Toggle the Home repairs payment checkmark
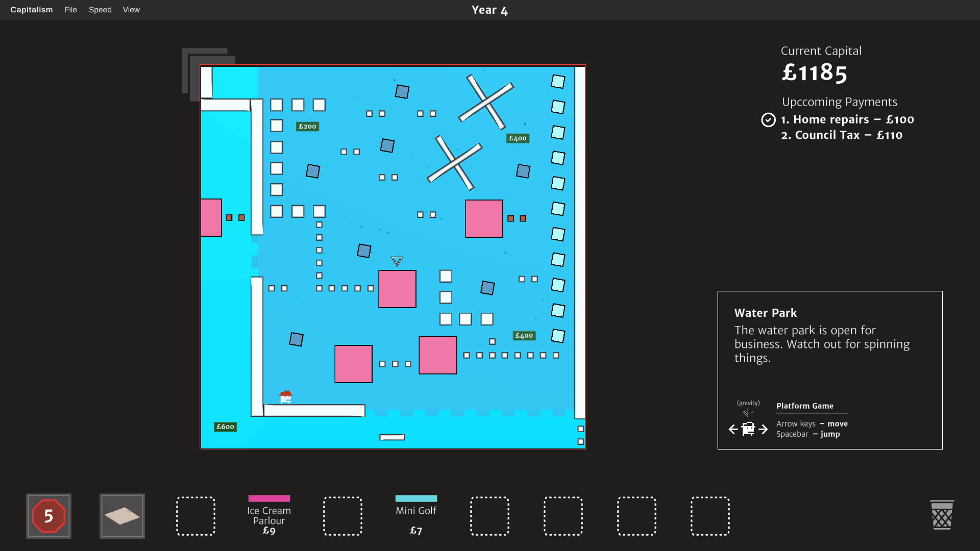 pos(768,120)
